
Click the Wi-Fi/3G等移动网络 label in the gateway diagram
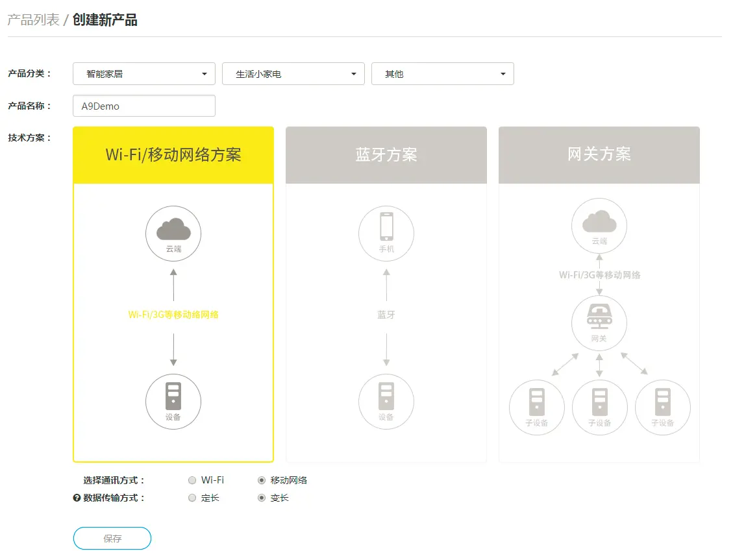click(x=600, y=275)
